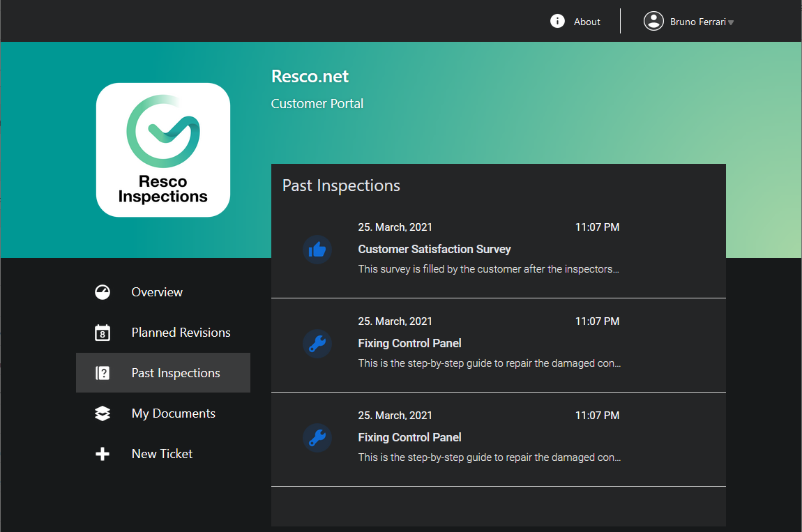Click the first Fixing Control Panel wrench icon
This screenshot has height=532, width=802.
pos(317,344)
